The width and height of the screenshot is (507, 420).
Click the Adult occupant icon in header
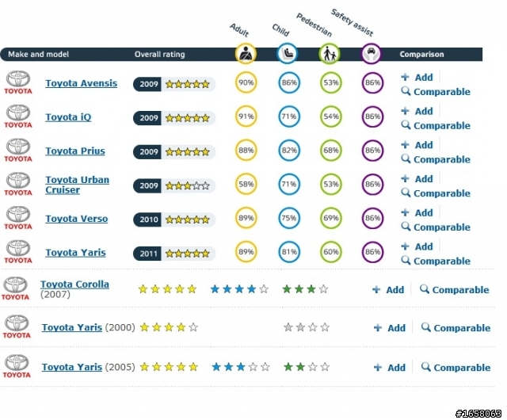coord(246,53)
